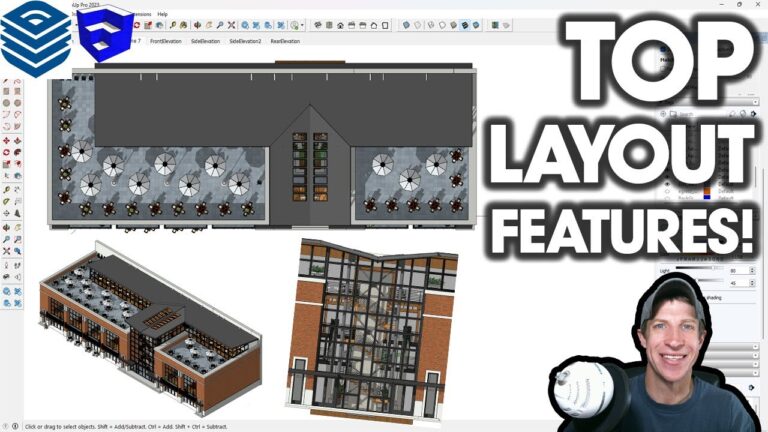Open the RearElevation scene tab
768x432 pixels.
[x=284, y=41]
